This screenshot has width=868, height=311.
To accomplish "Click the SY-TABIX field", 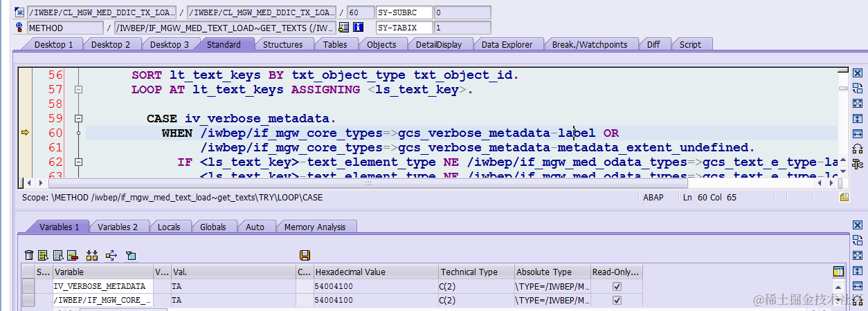I will coord(404,28).
